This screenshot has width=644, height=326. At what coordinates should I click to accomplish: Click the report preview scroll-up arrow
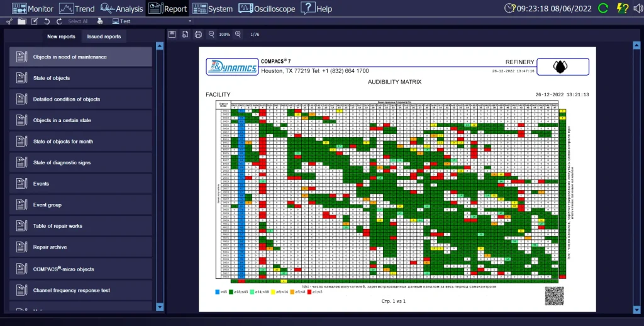[636, 46]
